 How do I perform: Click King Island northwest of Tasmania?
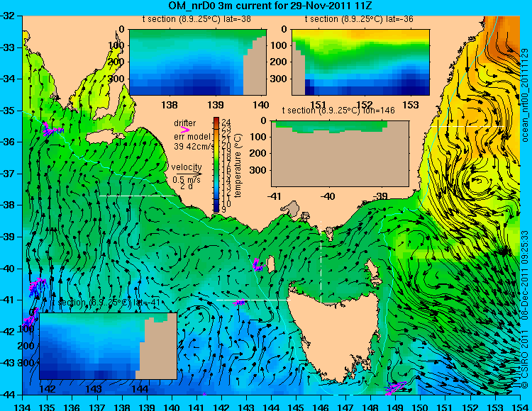click(271, 264)
